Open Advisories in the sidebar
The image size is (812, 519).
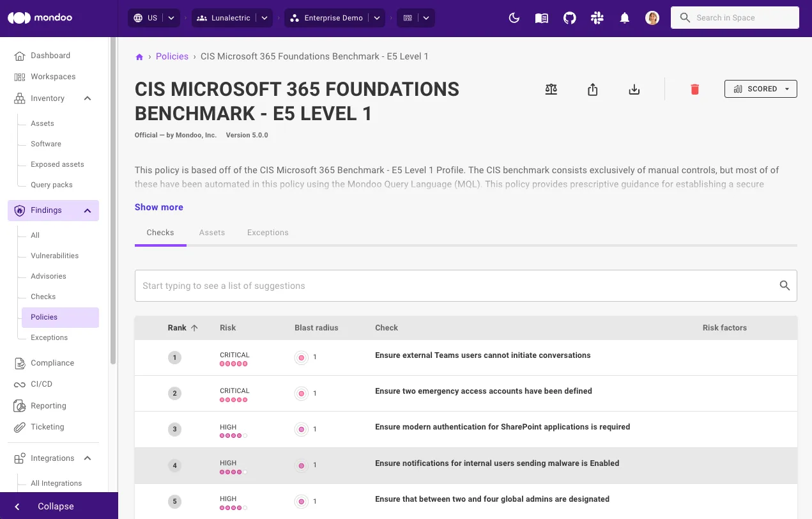[x=49, y=276]
